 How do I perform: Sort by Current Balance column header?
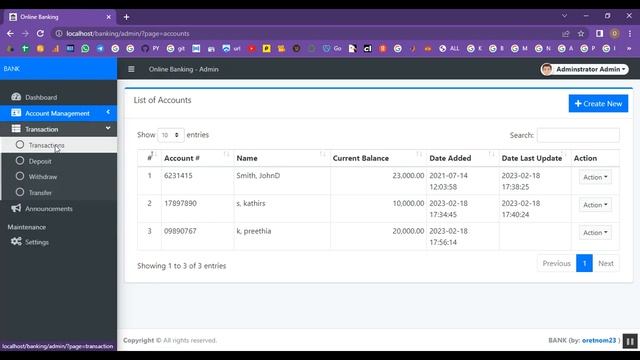(378, 158)
